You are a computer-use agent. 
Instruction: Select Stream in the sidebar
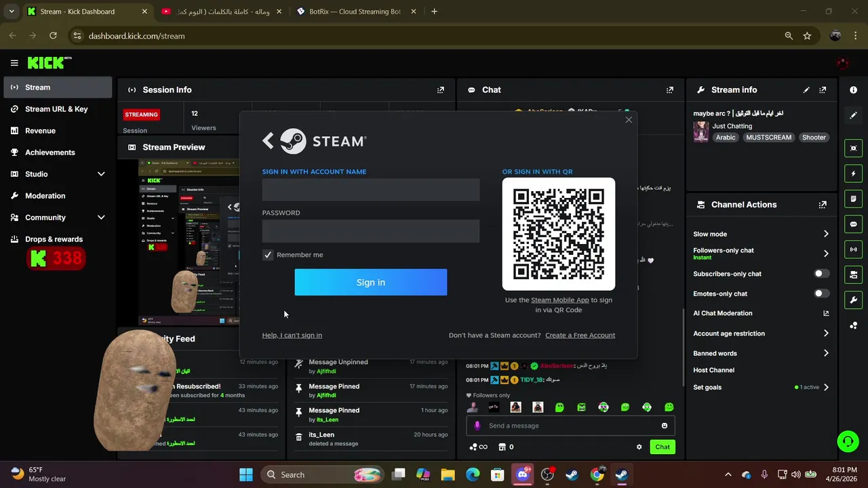click(x=58, y=87)
